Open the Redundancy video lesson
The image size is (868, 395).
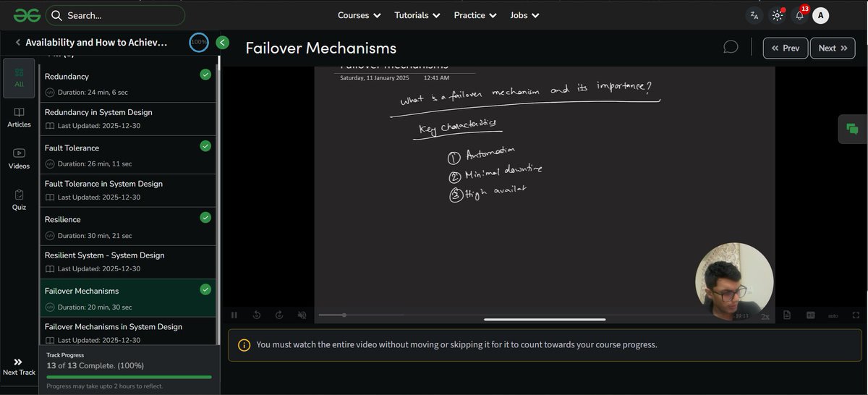pos(127,83)
